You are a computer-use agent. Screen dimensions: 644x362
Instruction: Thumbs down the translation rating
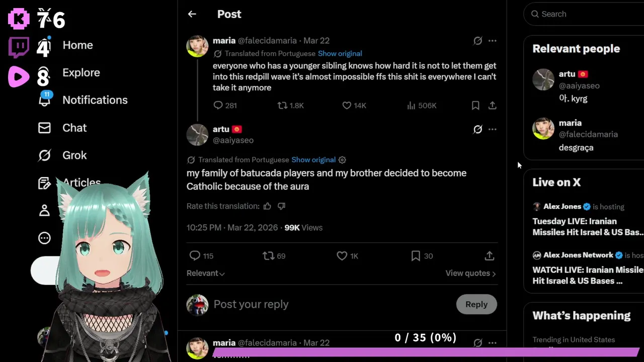tap(282, 206)
